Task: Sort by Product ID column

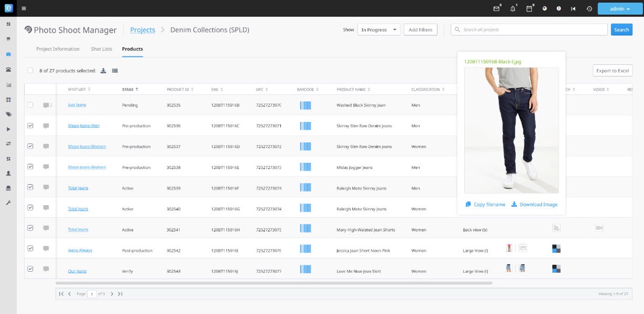Action: pyautogui.click(x=180, y=89)
